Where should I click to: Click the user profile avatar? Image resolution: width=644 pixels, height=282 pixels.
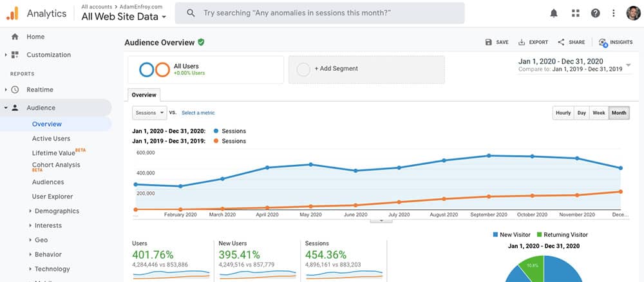point(633,13)
